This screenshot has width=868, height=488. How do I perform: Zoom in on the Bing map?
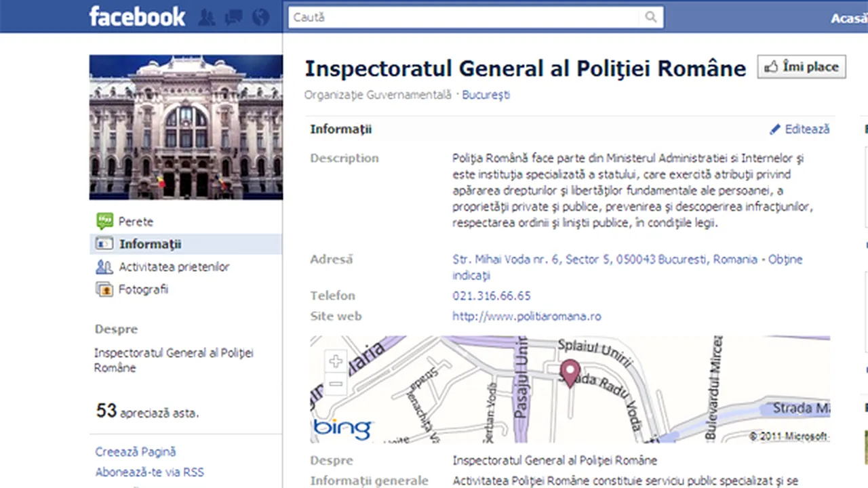(336, 361)
